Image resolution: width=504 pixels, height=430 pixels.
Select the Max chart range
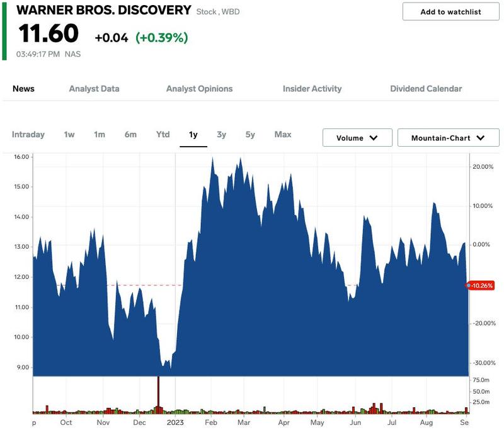(x=283, y=135)
